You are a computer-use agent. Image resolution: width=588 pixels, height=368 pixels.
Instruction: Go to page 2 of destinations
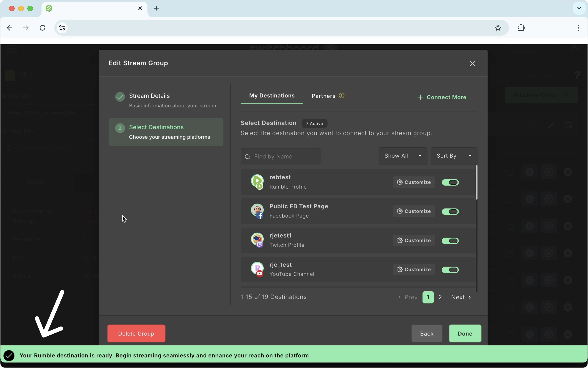pos(440,297)
